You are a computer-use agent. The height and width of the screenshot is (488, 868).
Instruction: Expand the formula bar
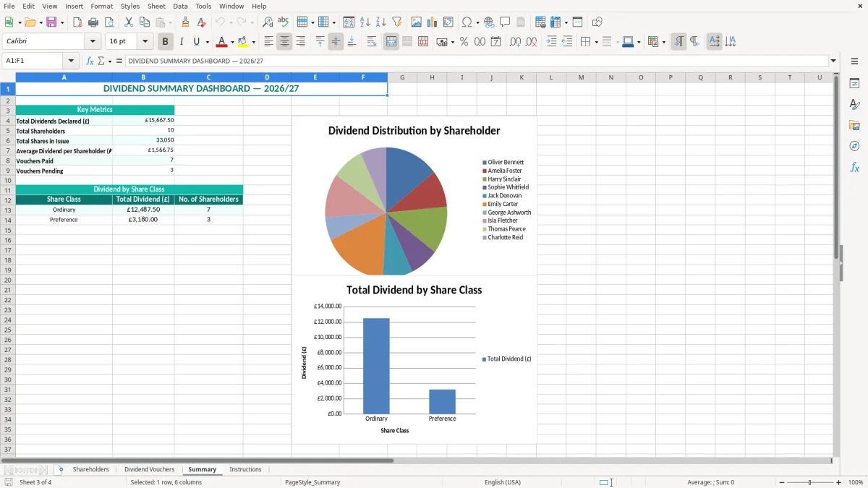coord(833,61)
